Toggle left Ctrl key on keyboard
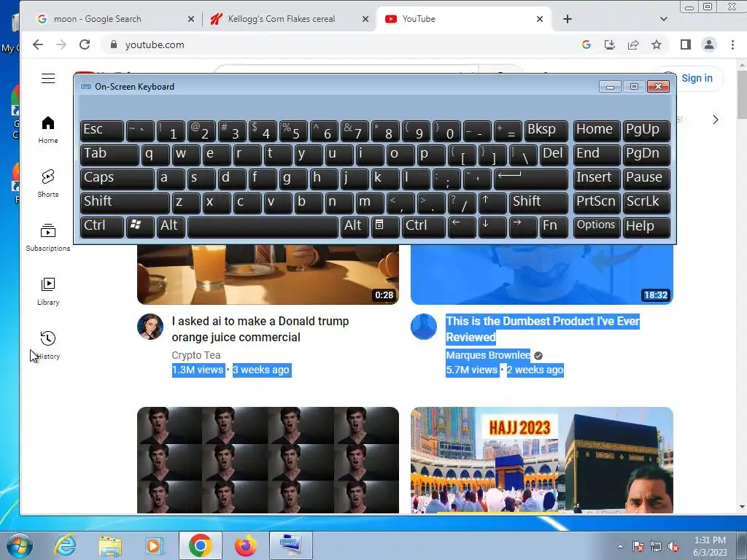 coord(102,226)
